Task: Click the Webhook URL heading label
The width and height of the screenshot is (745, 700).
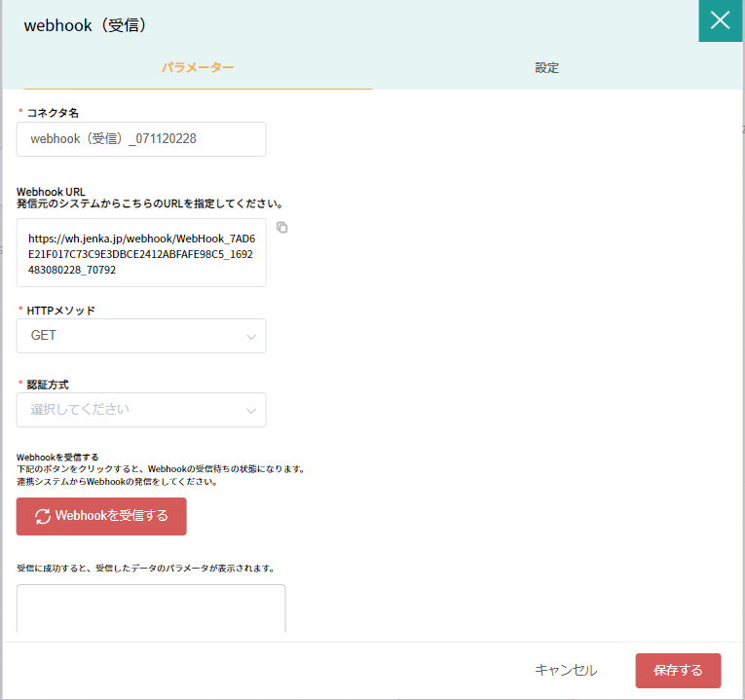Action: click(51, 192)
